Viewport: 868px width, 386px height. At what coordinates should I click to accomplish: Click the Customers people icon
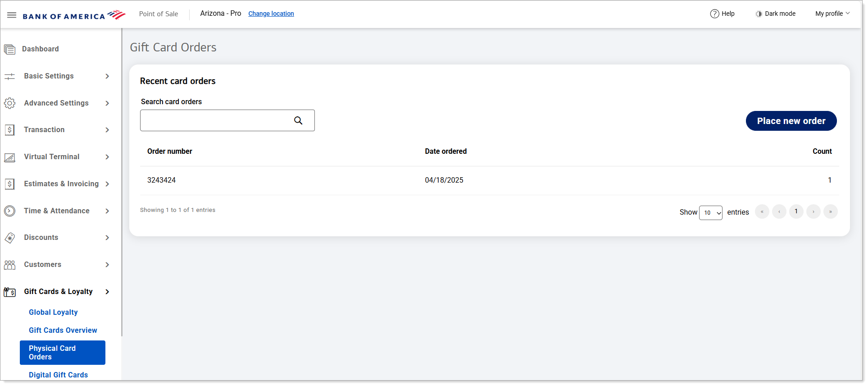tap(9, 265)
